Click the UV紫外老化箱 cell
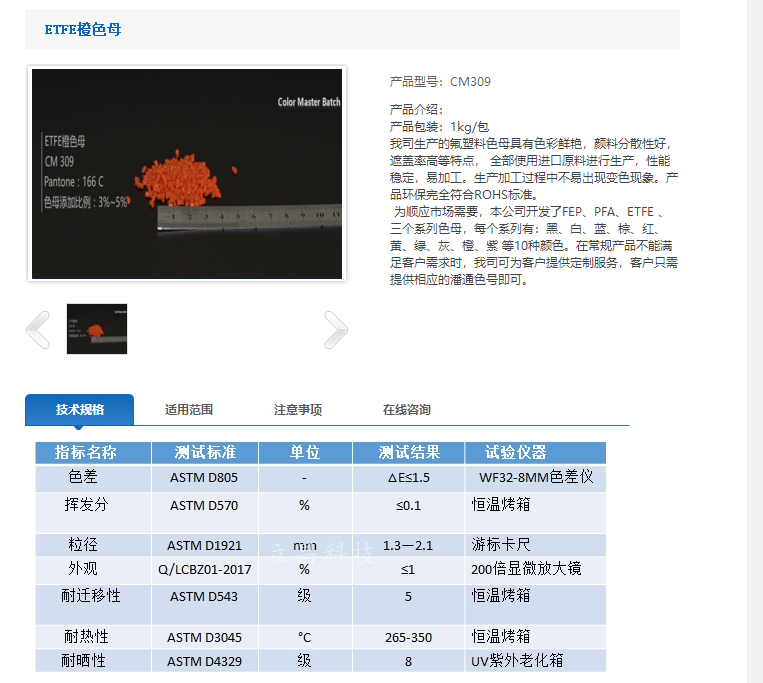763x683 pixels. [517, 661]
